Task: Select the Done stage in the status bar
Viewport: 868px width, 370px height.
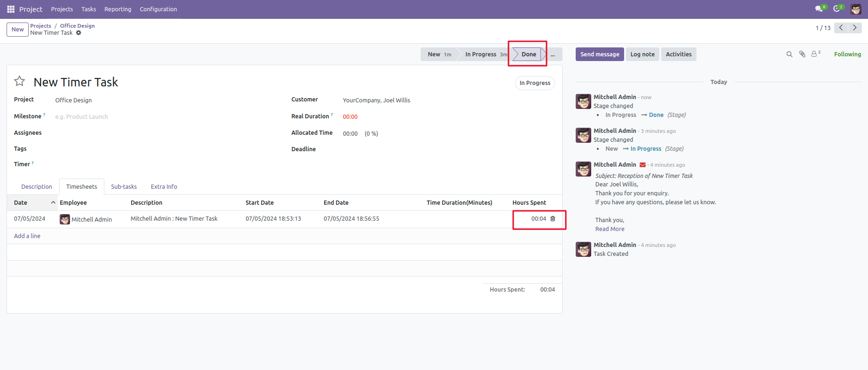Action: pyautogui.click(x=529, y=54)
